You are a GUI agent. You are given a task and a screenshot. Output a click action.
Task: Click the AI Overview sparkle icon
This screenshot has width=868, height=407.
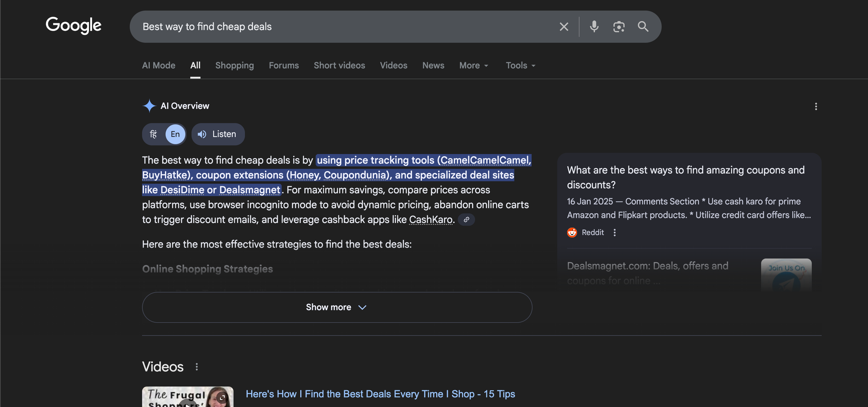[x=149, y=106]
